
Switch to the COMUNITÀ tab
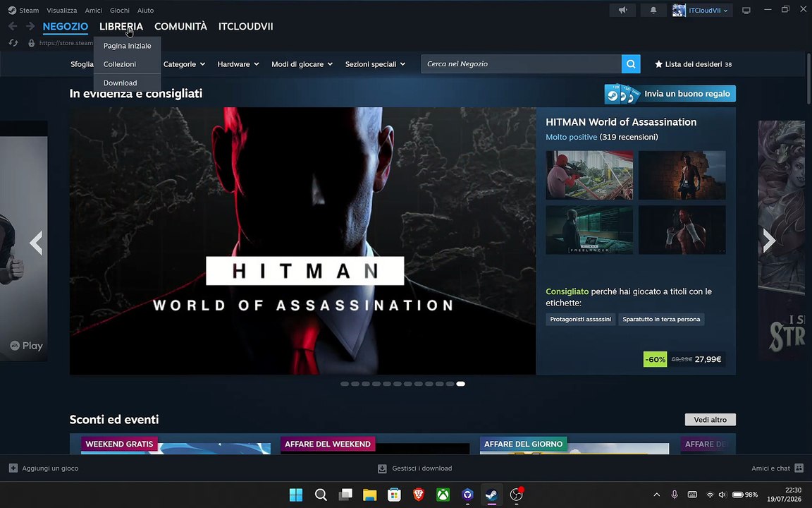click(x=180, y=26)
